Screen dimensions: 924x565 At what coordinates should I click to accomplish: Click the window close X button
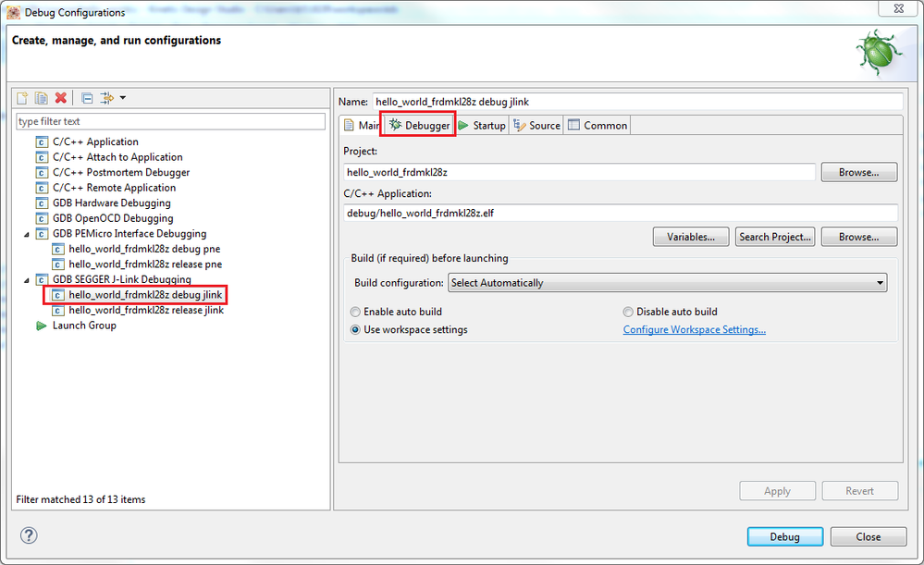899,8
